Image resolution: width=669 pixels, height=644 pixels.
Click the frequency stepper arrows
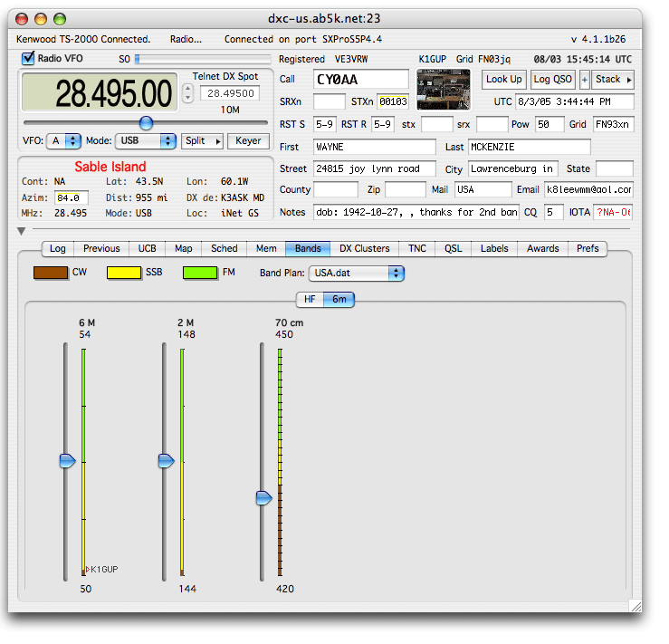[x=187, y=93]
